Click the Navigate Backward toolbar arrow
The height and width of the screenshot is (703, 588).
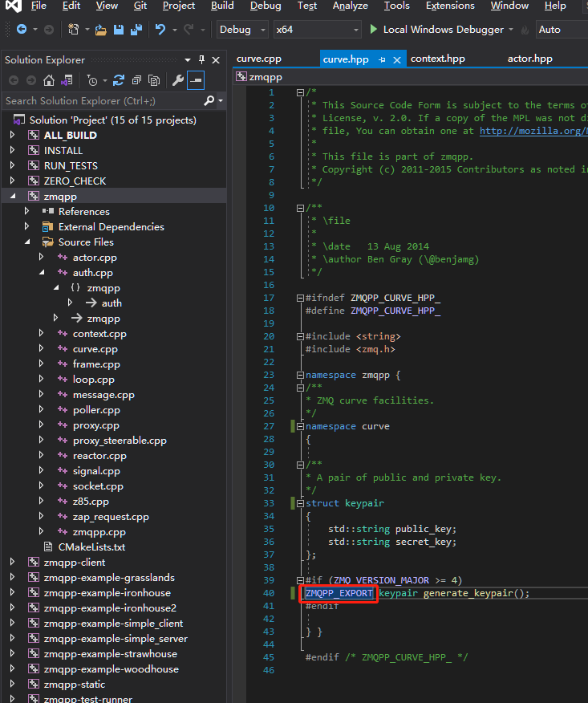(x=21, y=30)
